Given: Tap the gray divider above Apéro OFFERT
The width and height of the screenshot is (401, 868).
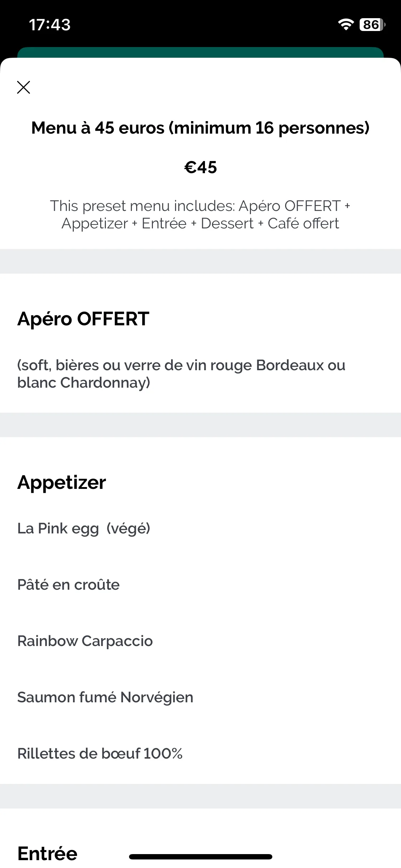Looking at the screenshot, I should coord(200,261).
